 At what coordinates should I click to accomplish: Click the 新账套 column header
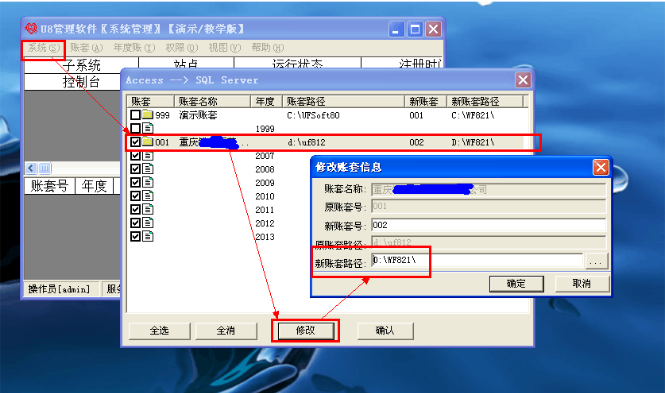click(x=425, y=101)
